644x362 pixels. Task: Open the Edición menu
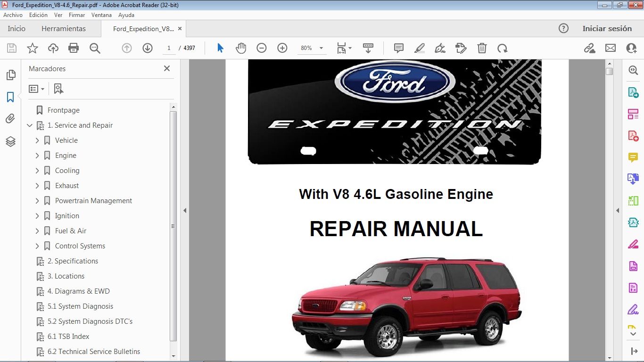tap(38, 15)
